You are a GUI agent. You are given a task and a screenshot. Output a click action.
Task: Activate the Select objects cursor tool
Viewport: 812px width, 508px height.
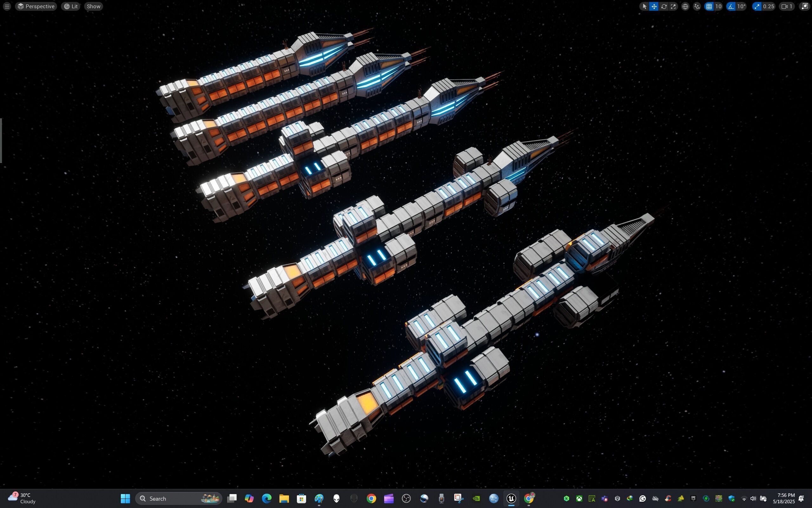point(644,6)
